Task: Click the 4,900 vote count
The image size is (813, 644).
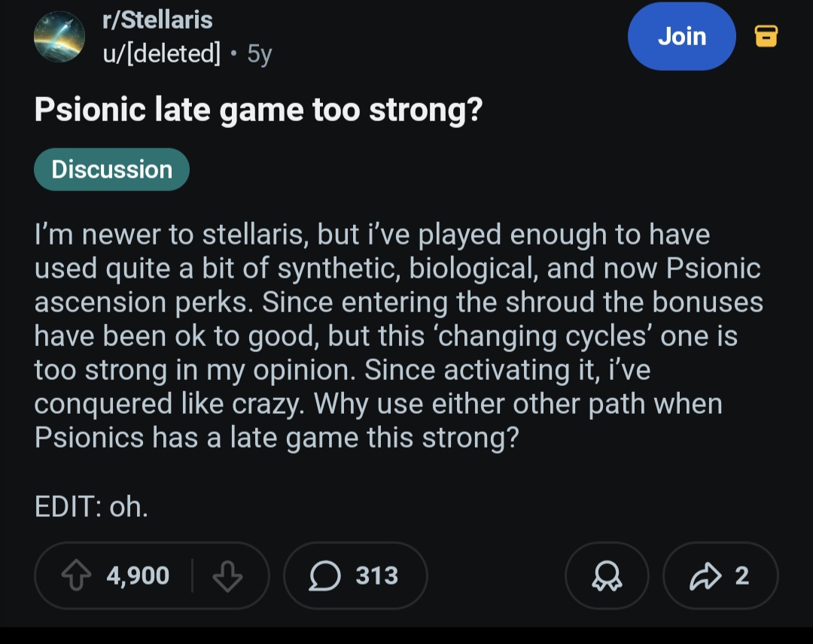Action: tap(138, 575)
